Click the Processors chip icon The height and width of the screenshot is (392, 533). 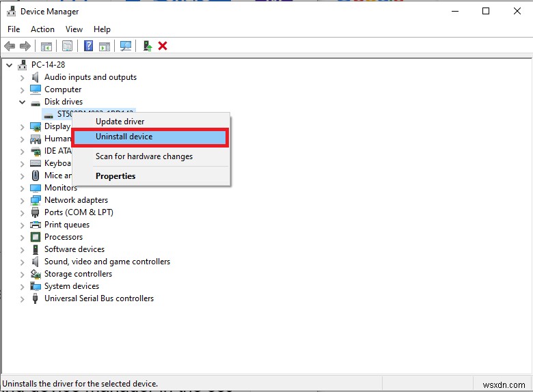[36, 237]
